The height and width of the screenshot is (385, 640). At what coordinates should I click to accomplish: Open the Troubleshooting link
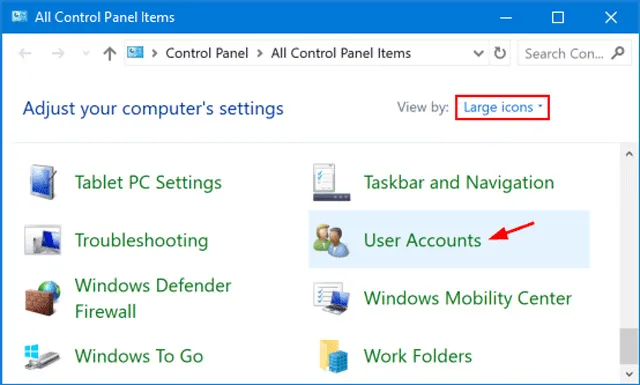(141, 240)
